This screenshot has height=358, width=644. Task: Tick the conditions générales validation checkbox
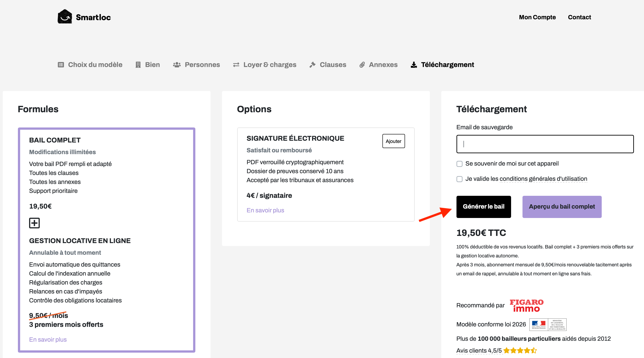pos(459,179)
